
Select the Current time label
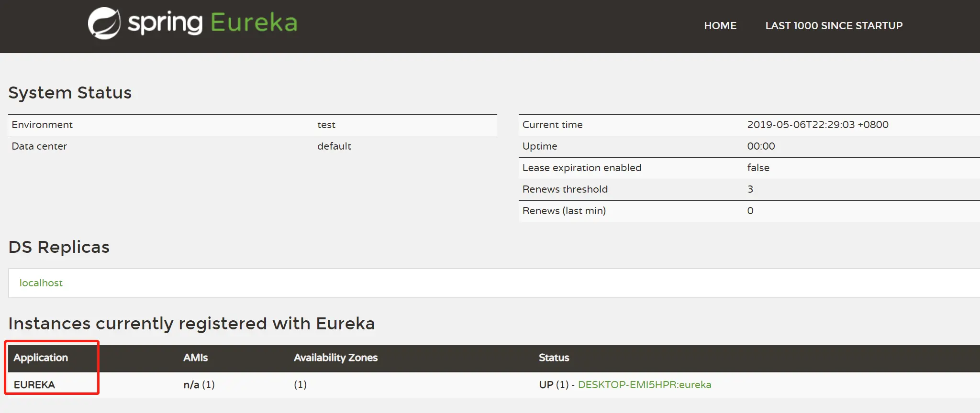click(x=552, y=125)
